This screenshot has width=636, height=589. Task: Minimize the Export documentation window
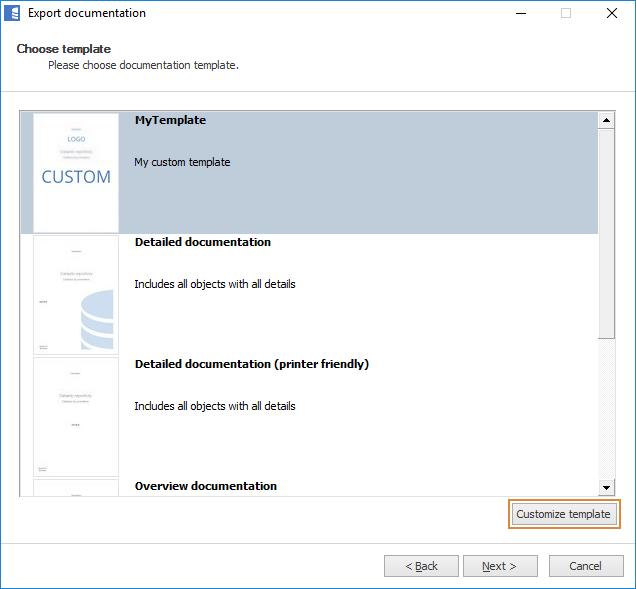520,14
